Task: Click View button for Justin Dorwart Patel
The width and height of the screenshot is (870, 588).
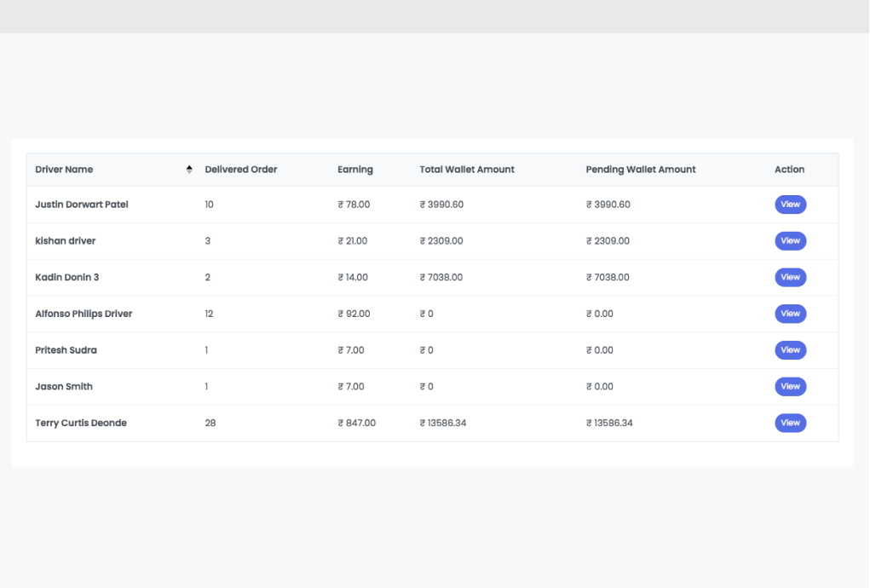Action: pos(790,205)
